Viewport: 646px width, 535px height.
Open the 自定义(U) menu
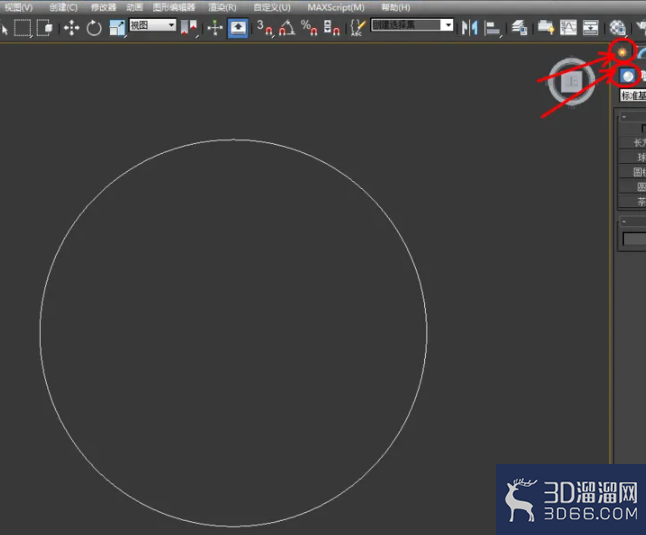272,7
